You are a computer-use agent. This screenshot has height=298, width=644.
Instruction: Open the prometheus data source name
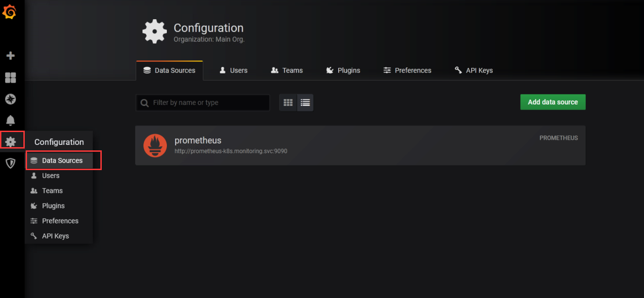coord(198,140)
